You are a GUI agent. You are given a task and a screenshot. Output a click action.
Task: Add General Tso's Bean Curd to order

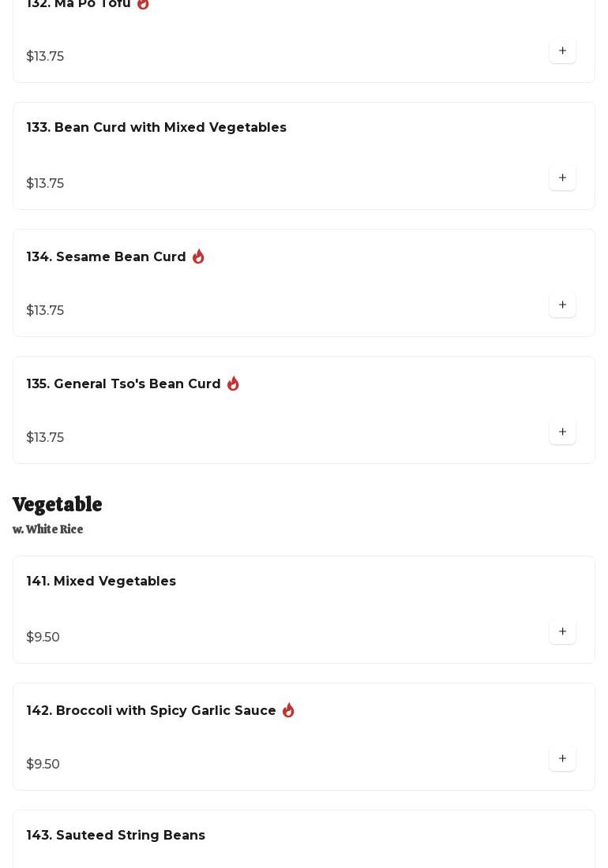pos(562,432)
